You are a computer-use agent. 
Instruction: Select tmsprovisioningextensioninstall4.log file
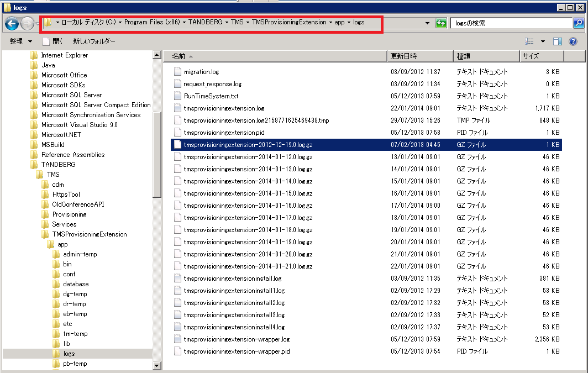tap(234, 327)
